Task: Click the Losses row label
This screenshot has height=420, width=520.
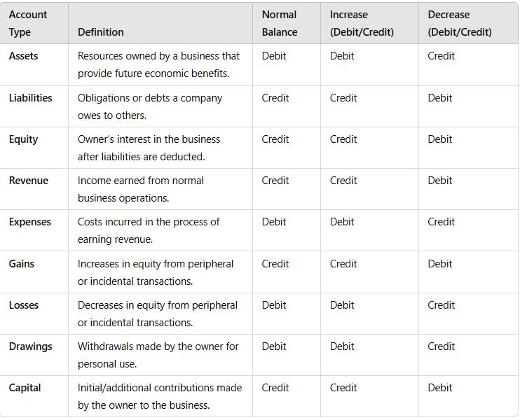Action: (24, 305)
